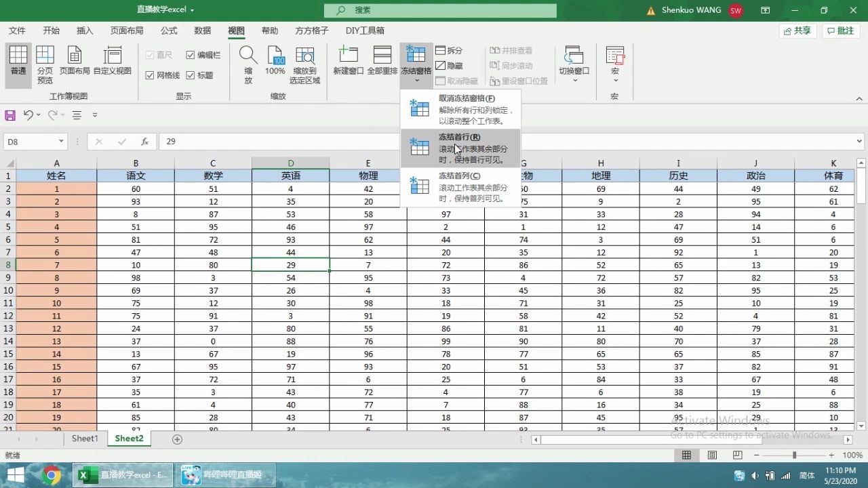
Task: Open the Formulas (公式) ribbon tab
Action: [169, 30]
